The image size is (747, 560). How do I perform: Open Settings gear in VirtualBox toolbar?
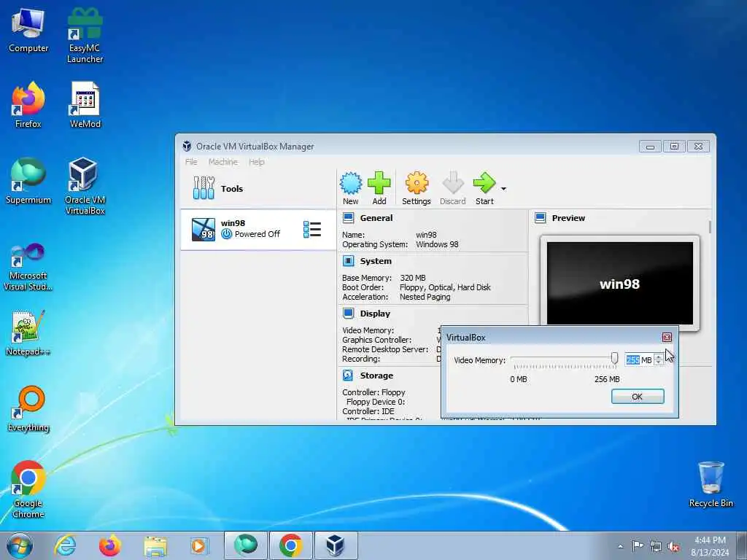coord(417,183)
